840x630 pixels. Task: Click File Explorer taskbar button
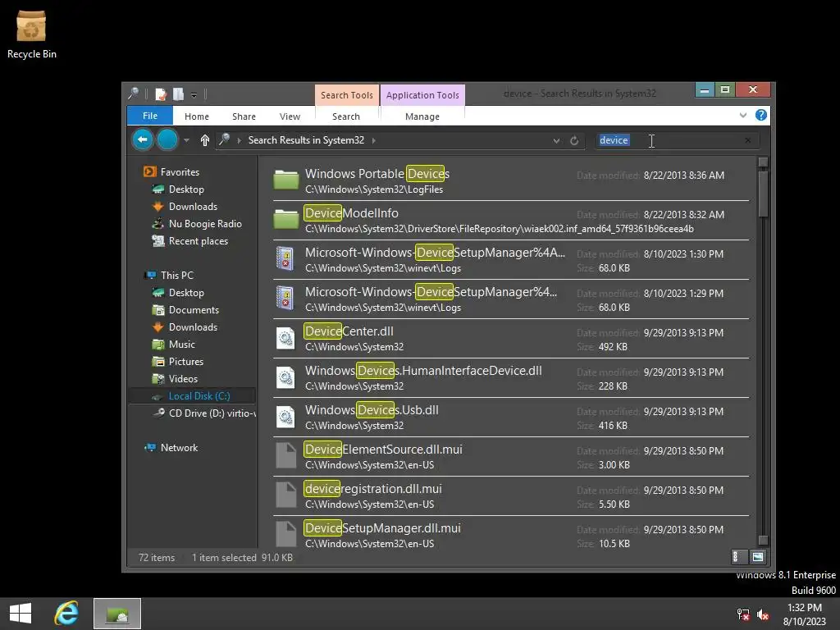[x=116, y=614]
